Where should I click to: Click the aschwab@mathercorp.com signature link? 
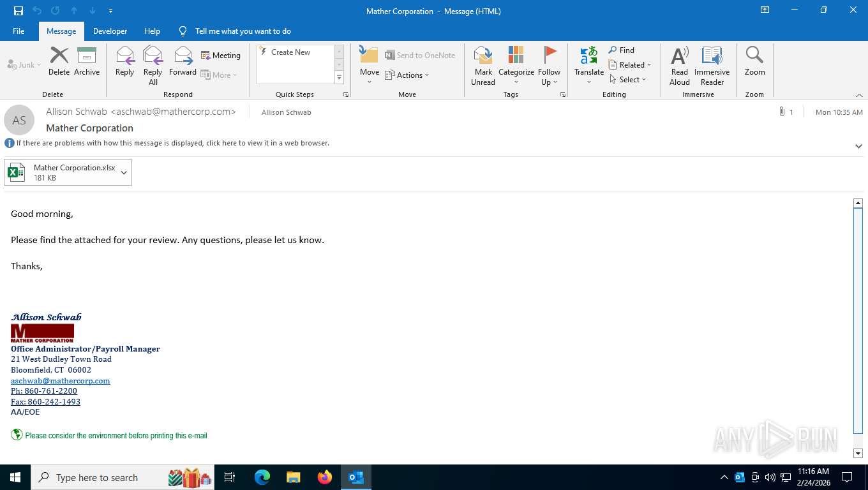61,381
